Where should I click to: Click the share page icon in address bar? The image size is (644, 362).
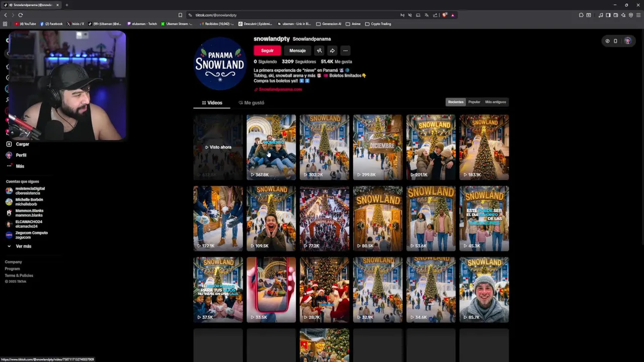point(435,15)
